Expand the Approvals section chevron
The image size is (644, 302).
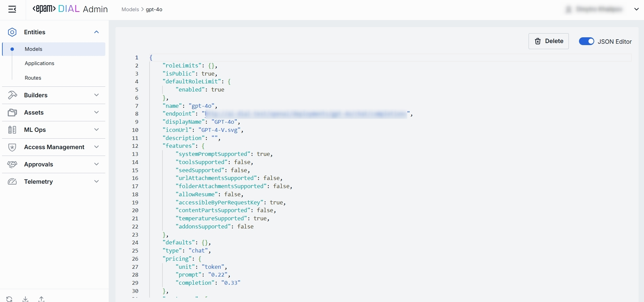click(x=96, y=164)
